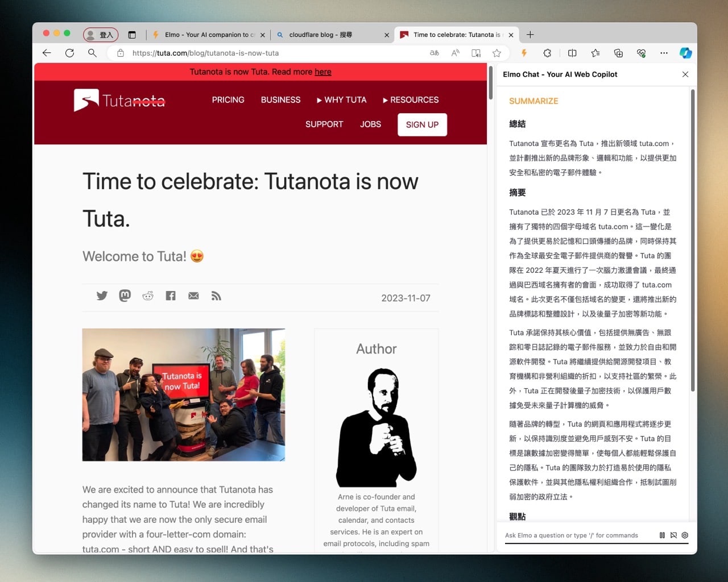The width and height of the screenshot is (728, 582).
Task: Open the BUSINESS menu item
Action: click(x=280, y=99)
